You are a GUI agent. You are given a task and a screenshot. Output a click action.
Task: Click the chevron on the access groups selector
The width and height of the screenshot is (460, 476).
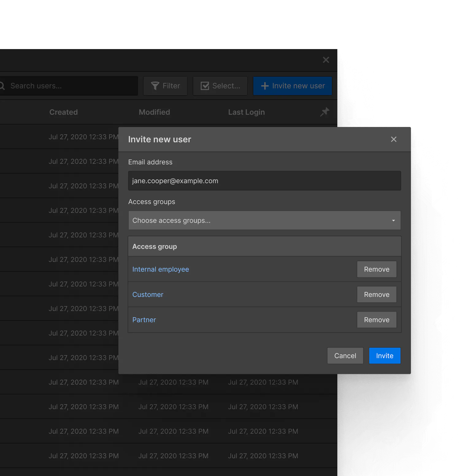click(x=393, y=220)
